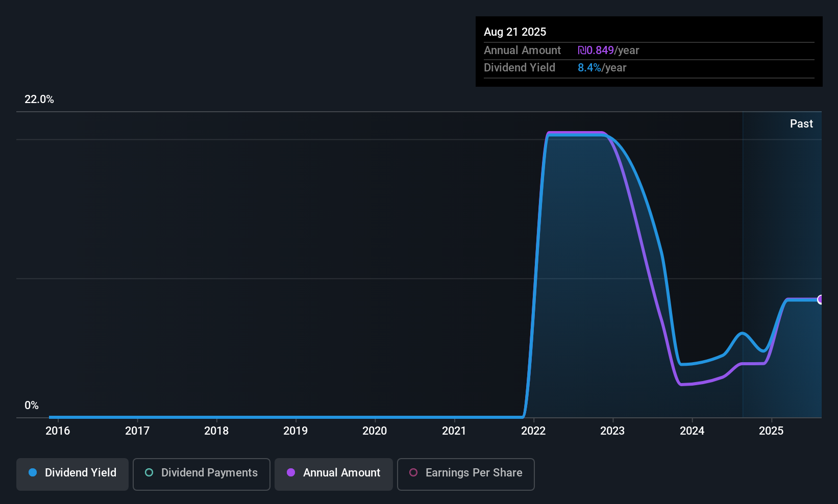
Task: Click the 2016 x-axis year label
Action: [58, 431]
